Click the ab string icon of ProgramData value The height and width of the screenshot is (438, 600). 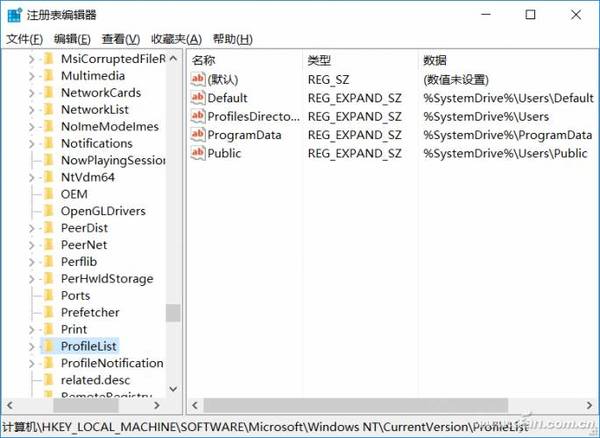tap(198, 135)
